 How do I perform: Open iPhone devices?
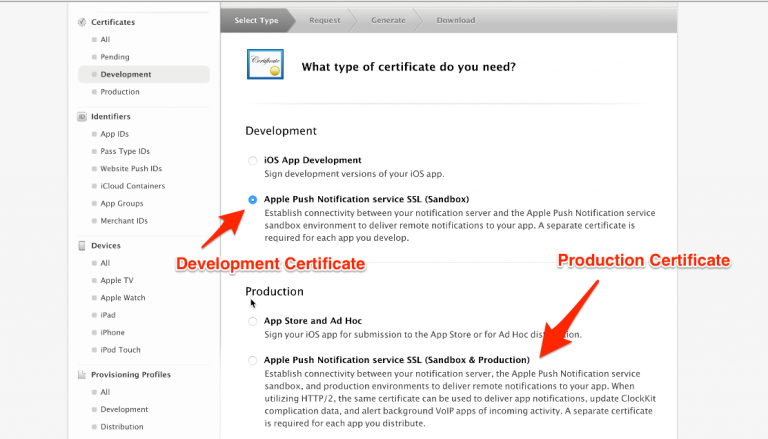coord(112,333)
